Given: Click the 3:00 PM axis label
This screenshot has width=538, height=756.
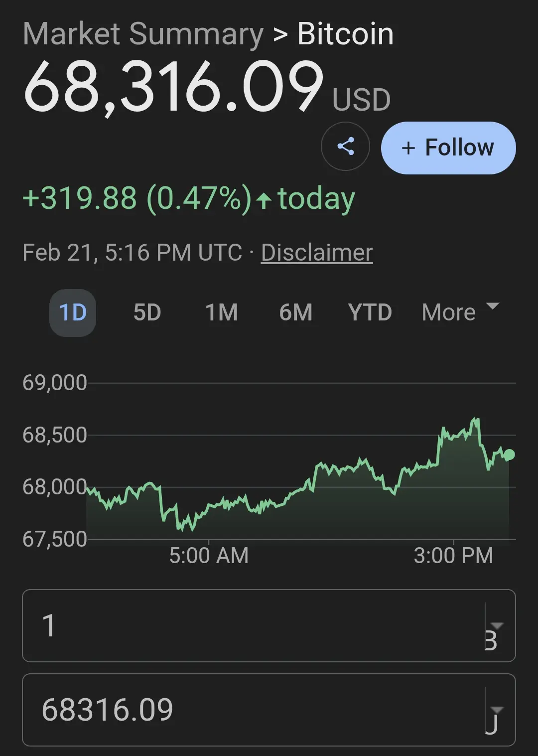Looking at the screenshot, I should point(453,556).
